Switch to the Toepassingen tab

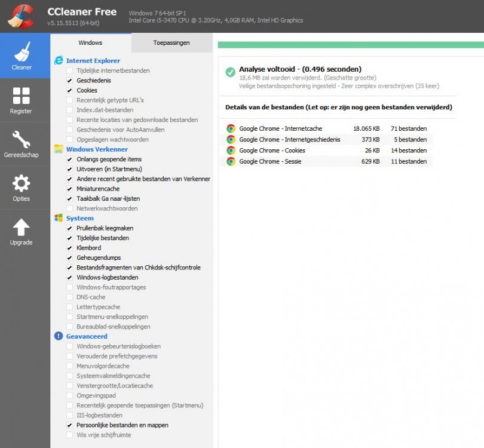[x=171, y=43]
